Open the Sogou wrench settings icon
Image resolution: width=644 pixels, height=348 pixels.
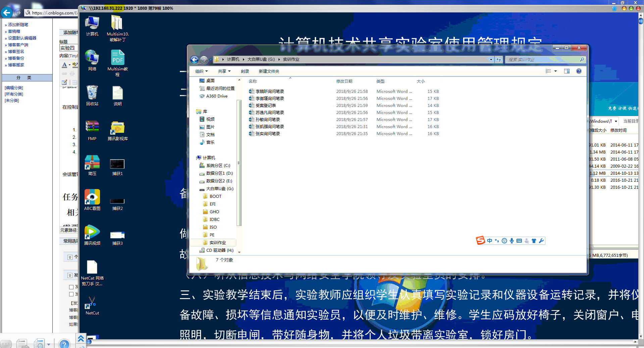coord(541,241)
